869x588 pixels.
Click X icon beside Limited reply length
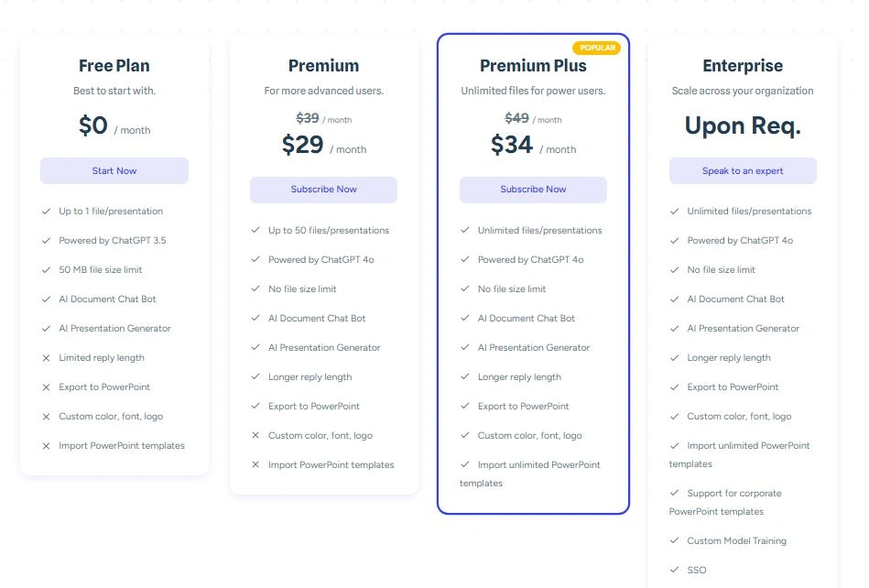tap(46, 358)
